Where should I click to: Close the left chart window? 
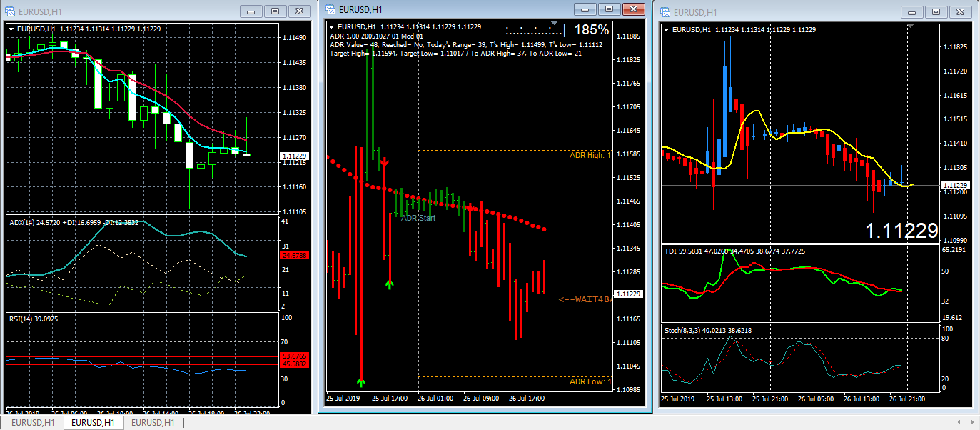300,11
